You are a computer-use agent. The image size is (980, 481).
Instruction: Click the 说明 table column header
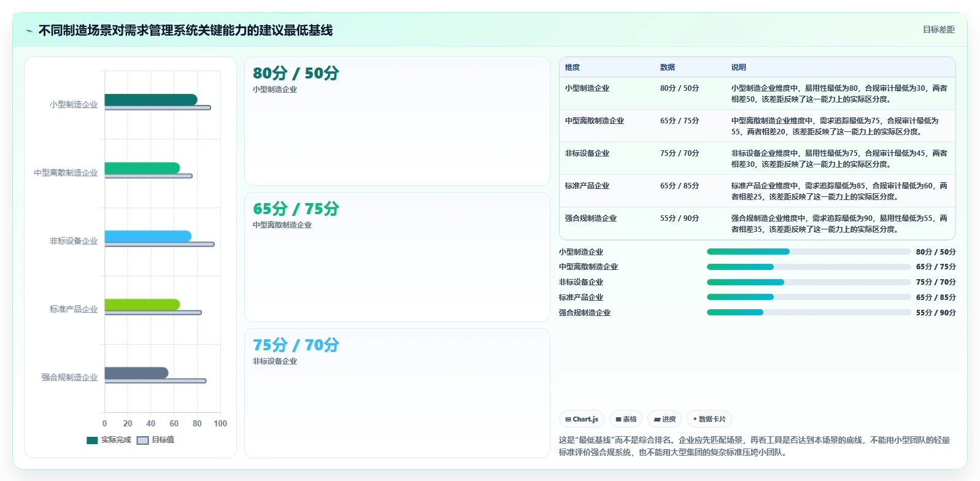(739, 67)
